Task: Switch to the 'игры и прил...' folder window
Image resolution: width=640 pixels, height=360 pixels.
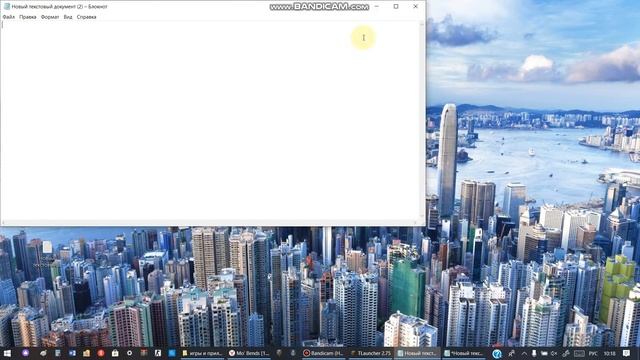Action: pyautogui.click(x=202, y=353)
